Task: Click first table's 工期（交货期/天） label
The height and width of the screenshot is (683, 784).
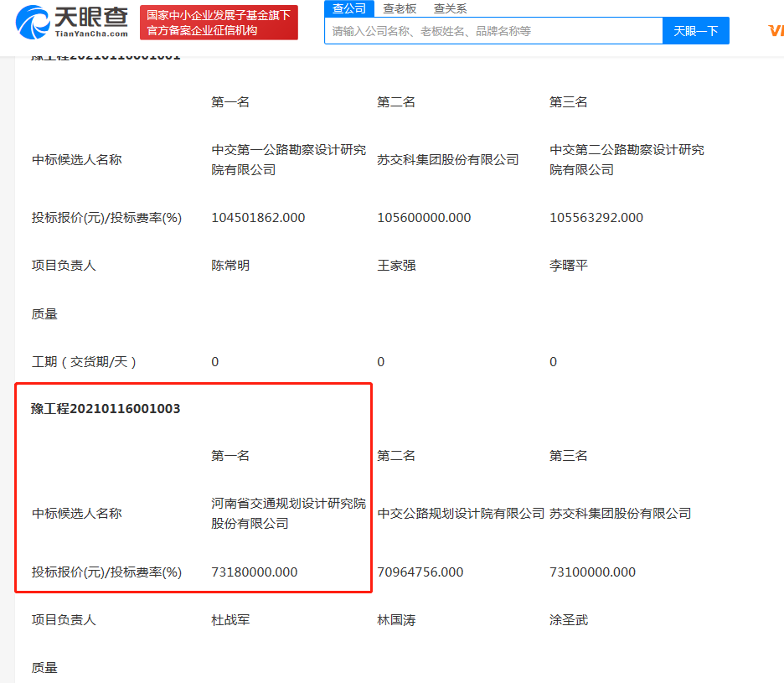Action: point(84,362)
